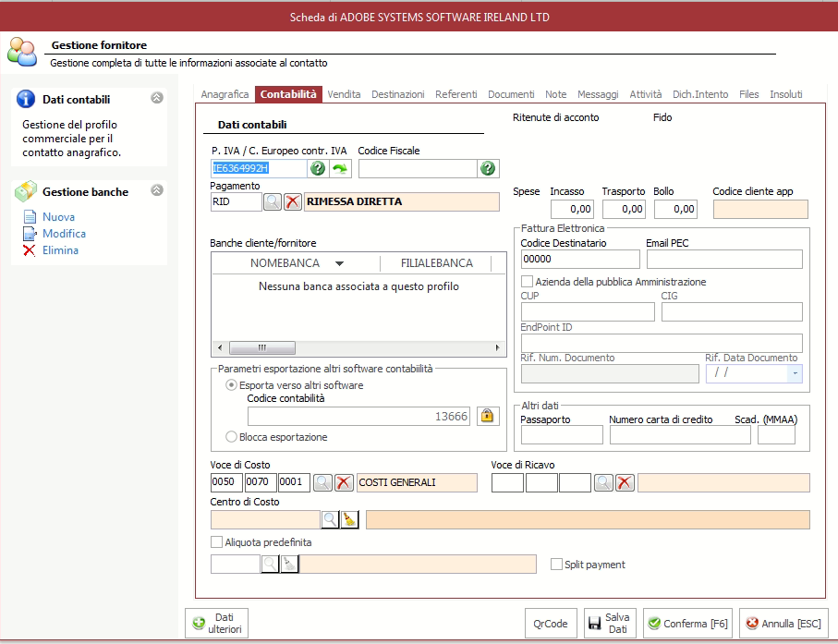Clear Pagamento with red X icon
The height and width of the screenshot is (644, 838).
[293, 202]
